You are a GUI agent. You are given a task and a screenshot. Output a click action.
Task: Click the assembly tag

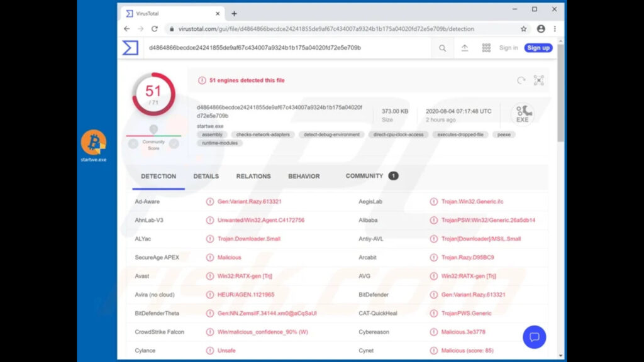click(213, 134)
